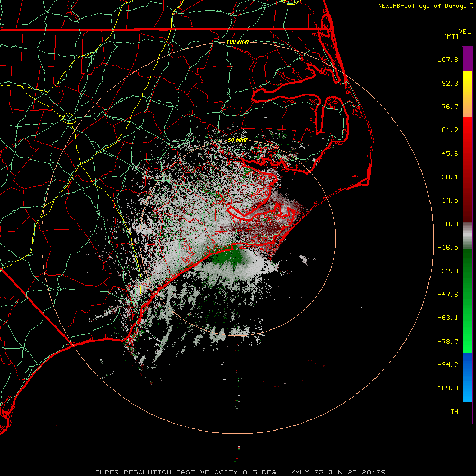Select the -32.0 value on velocity scale
Screen dimensions: 476x476
(x=448, y=271)
